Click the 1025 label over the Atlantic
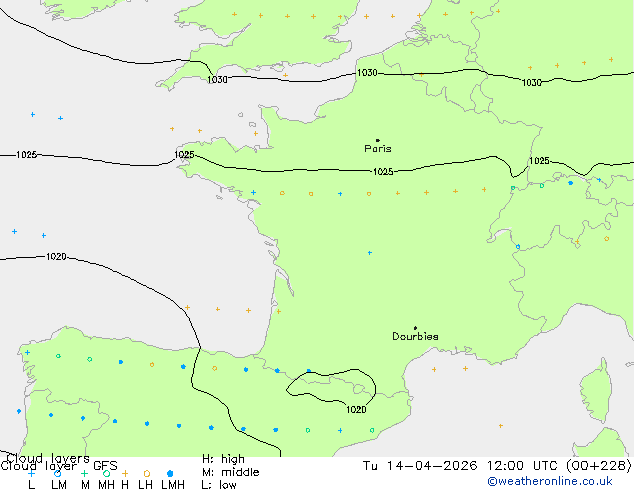The image size is (634, 490). 27,155
